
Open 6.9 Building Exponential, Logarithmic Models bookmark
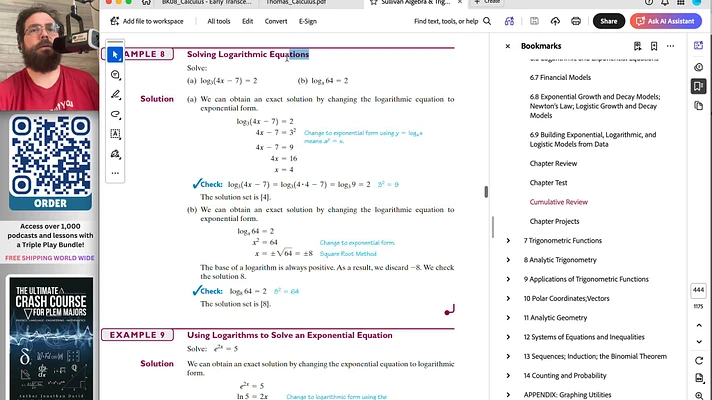point(593,139)
